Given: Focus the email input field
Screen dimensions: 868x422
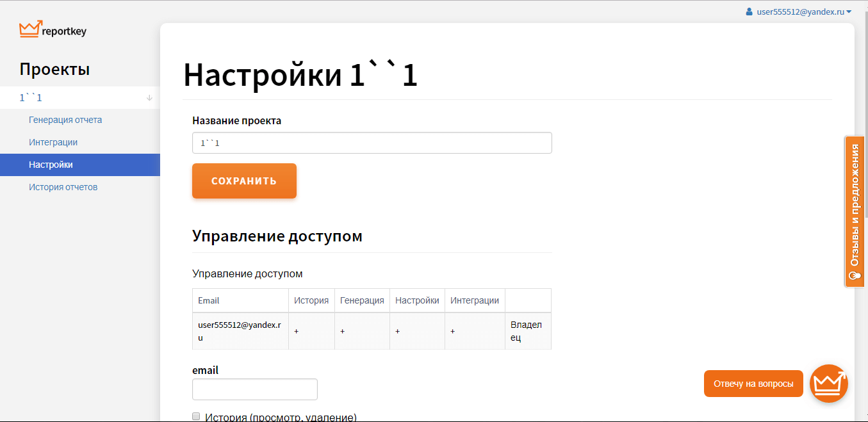Looking at the screenshot, I should pyautogui.click(x=254, y=389).
